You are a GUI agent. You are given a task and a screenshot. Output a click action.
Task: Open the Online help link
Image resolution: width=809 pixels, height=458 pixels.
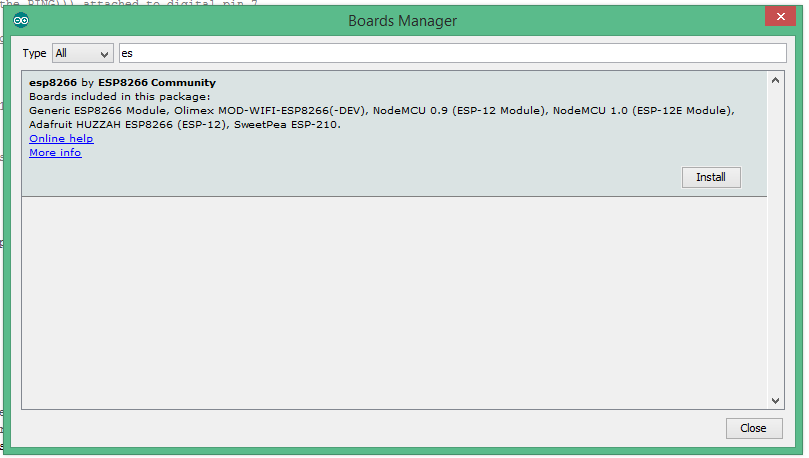click(x=61, y=138)
